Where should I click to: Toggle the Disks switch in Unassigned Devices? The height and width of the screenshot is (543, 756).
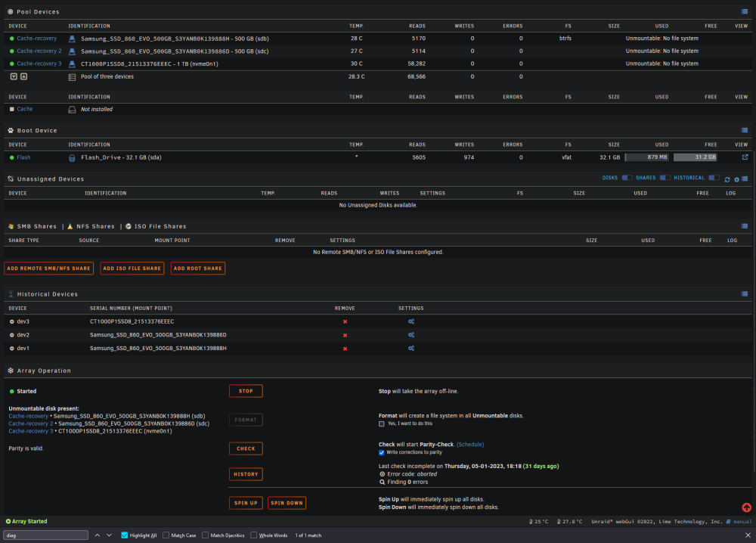coord(627,178)
